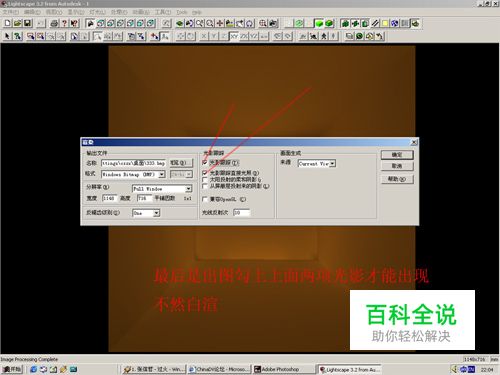Click the 取消 Cancel button
500x375 pixels.
pyautogui.click(x=397, y=166)
